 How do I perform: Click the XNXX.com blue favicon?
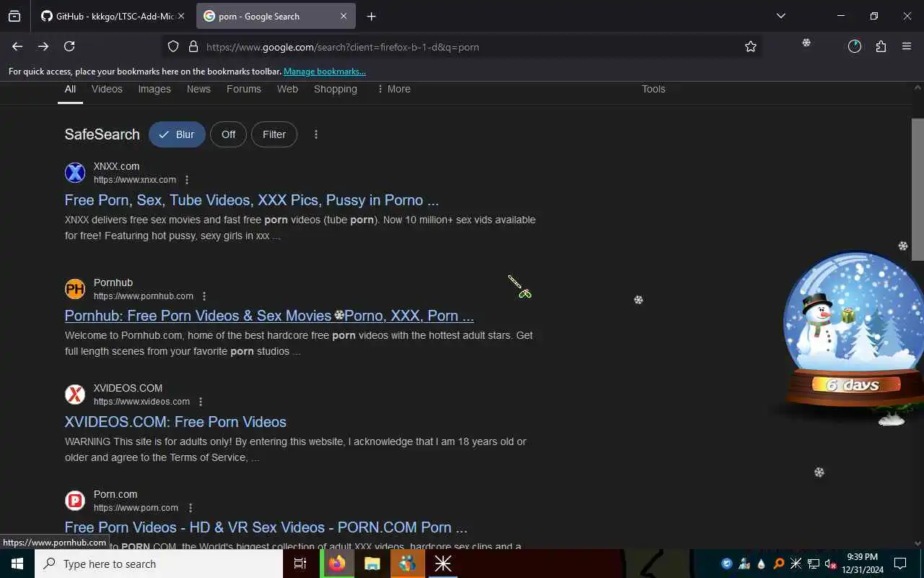75,173
